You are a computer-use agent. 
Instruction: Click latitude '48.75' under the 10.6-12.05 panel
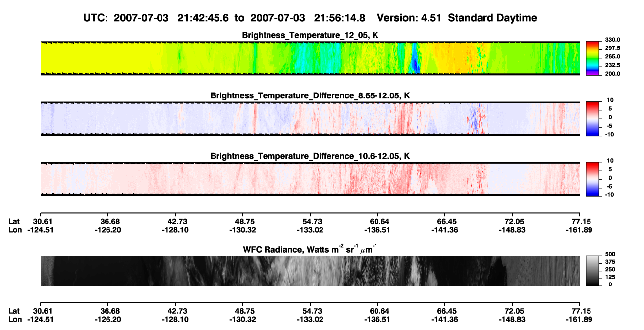(x=242, y=221)
